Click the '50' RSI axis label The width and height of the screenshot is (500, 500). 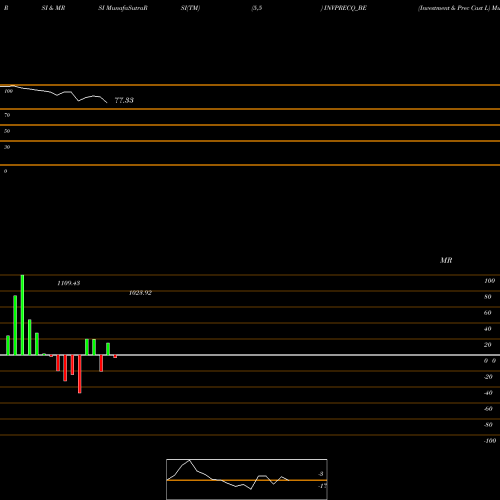point(7,131)
